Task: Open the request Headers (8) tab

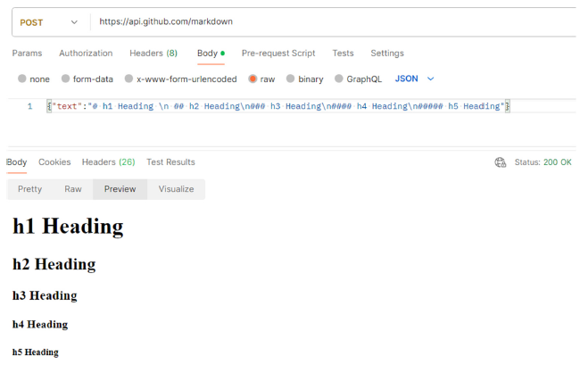Action: tap(153, 54)
